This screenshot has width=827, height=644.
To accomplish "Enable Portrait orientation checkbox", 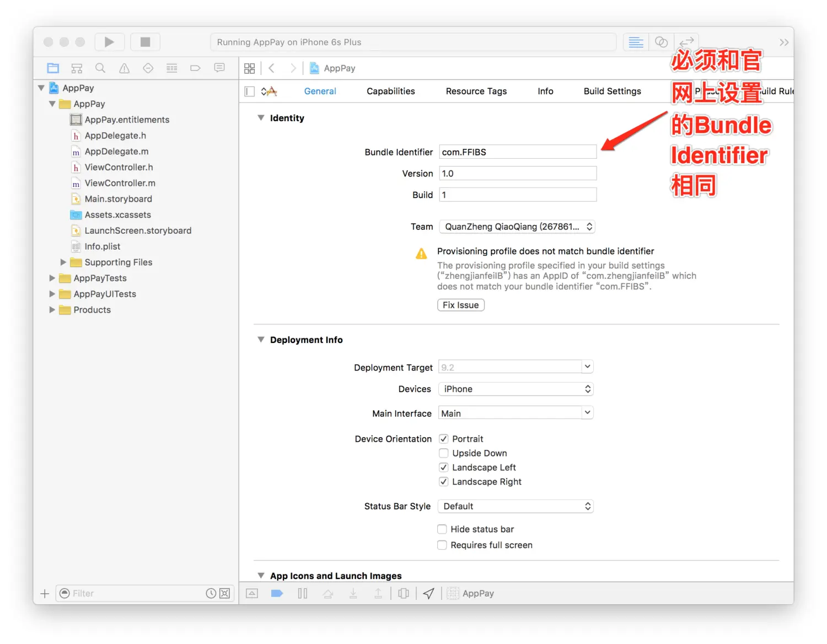I will (443, 439).
